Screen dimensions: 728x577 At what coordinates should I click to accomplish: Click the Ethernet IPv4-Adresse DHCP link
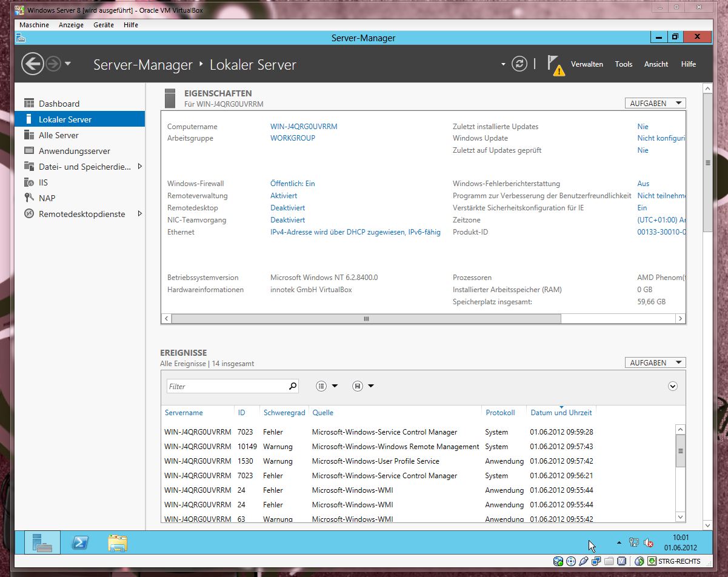pyautogui.click(x=355, y=232)
